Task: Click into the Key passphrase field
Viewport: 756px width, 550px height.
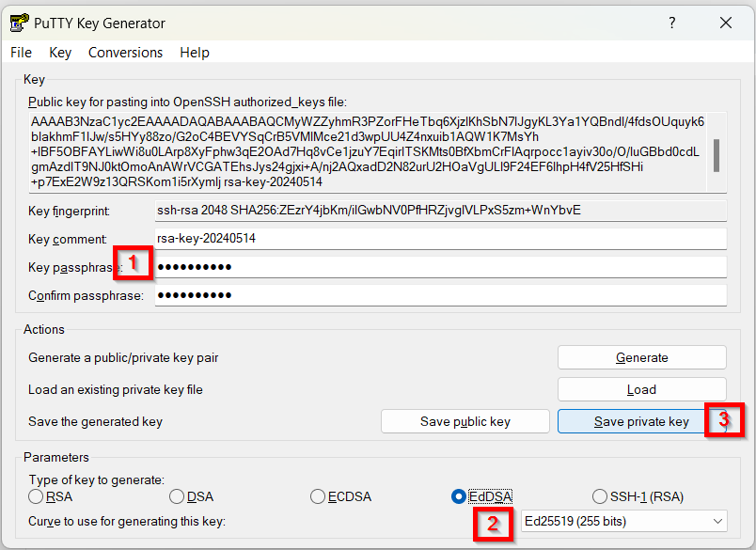Action: point(441,267)
